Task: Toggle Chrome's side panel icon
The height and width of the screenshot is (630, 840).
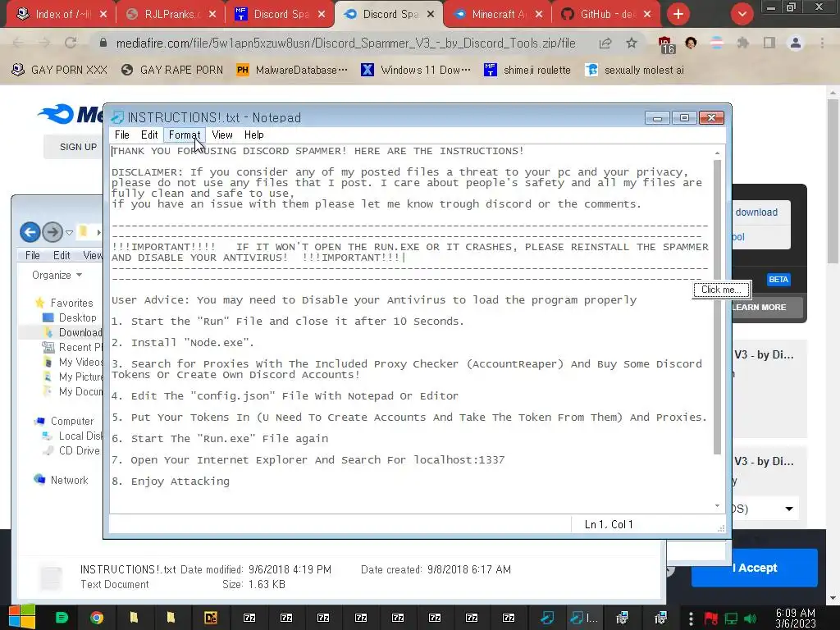Action: 769,43
